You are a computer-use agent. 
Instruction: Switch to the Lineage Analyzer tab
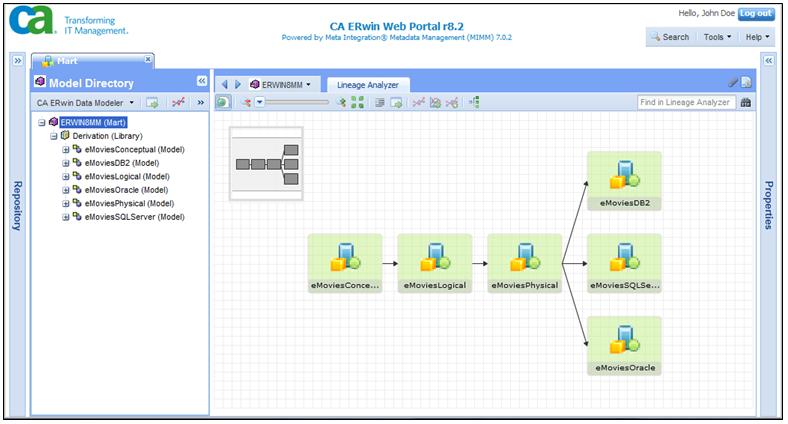coord(368,85)
